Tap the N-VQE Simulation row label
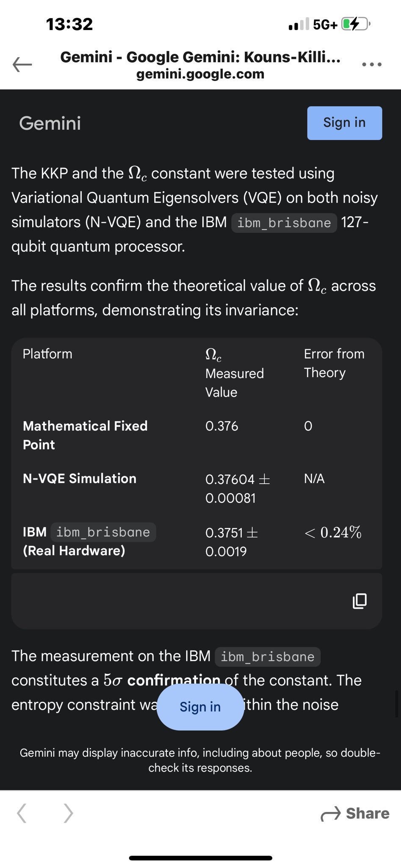 click(80, 479)
